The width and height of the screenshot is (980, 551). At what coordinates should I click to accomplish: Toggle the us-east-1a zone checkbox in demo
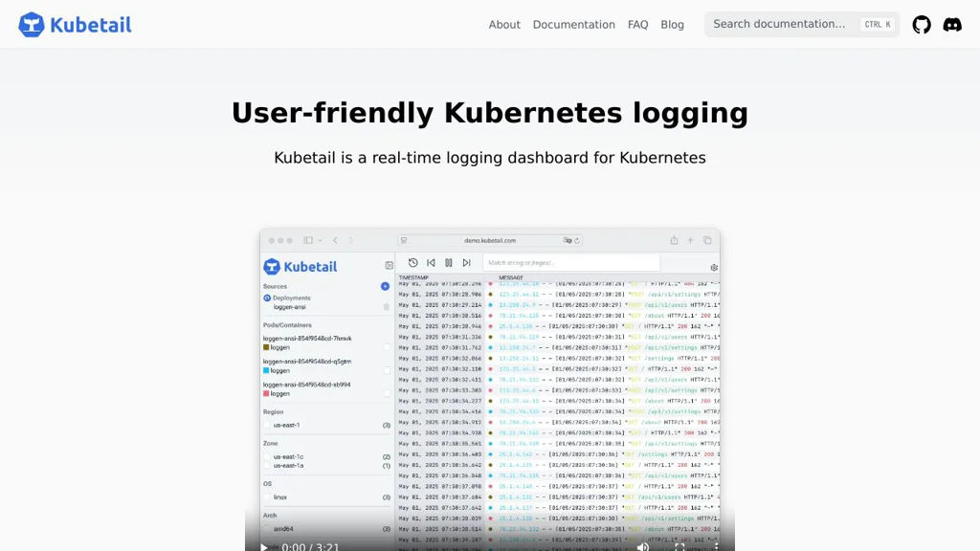click(x=268, y=466)
